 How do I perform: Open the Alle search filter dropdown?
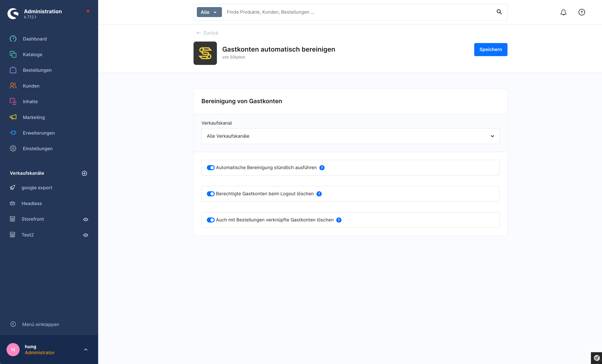(209, 12)
